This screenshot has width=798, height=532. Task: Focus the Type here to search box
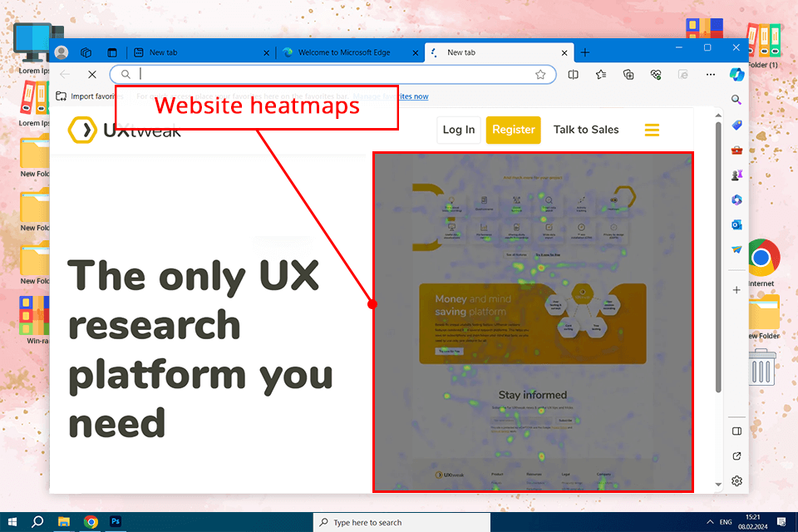coord(401,522)
